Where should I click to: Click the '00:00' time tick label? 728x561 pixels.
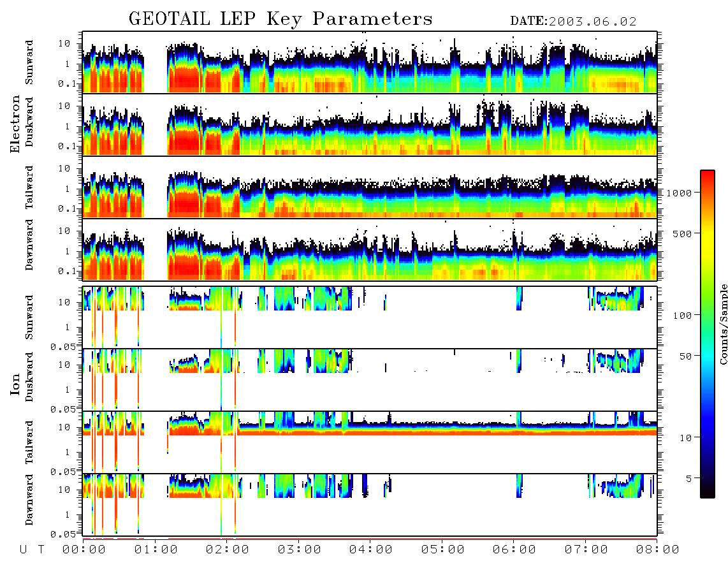point(84,550)
